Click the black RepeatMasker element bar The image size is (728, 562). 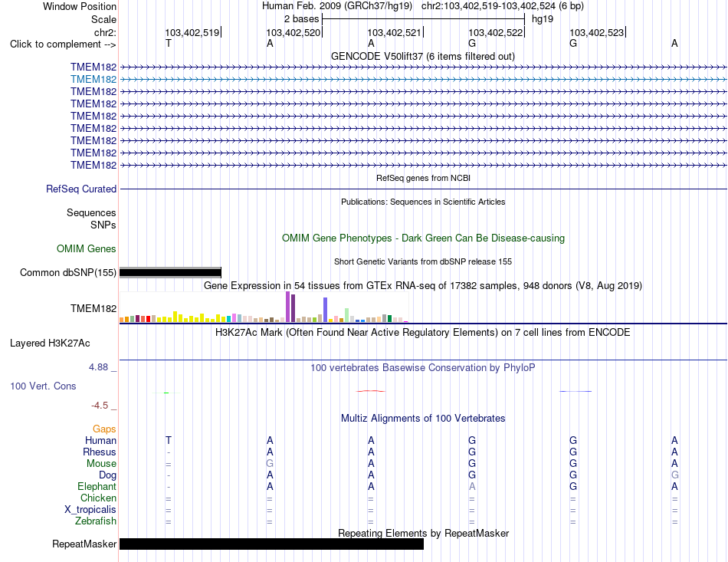(271, 544)
